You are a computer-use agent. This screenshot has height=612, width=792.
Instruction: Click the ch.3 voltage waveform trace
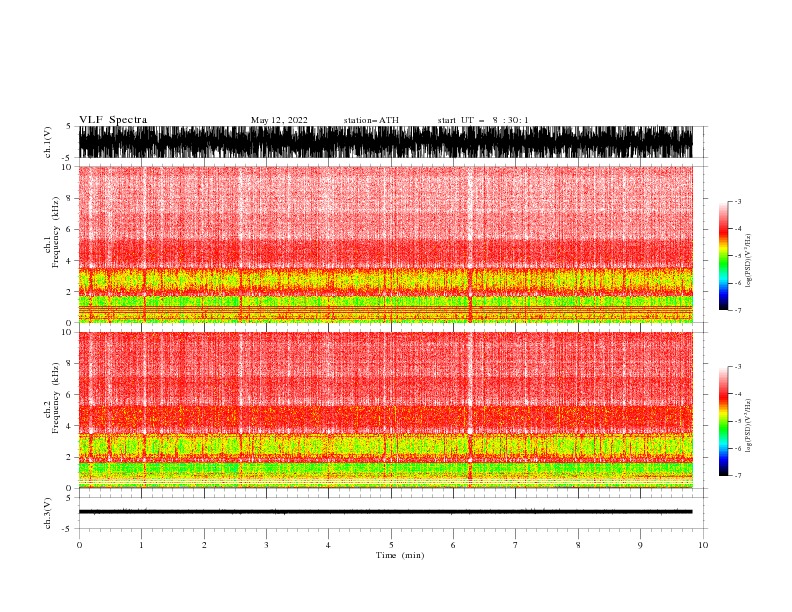(385, 512)
